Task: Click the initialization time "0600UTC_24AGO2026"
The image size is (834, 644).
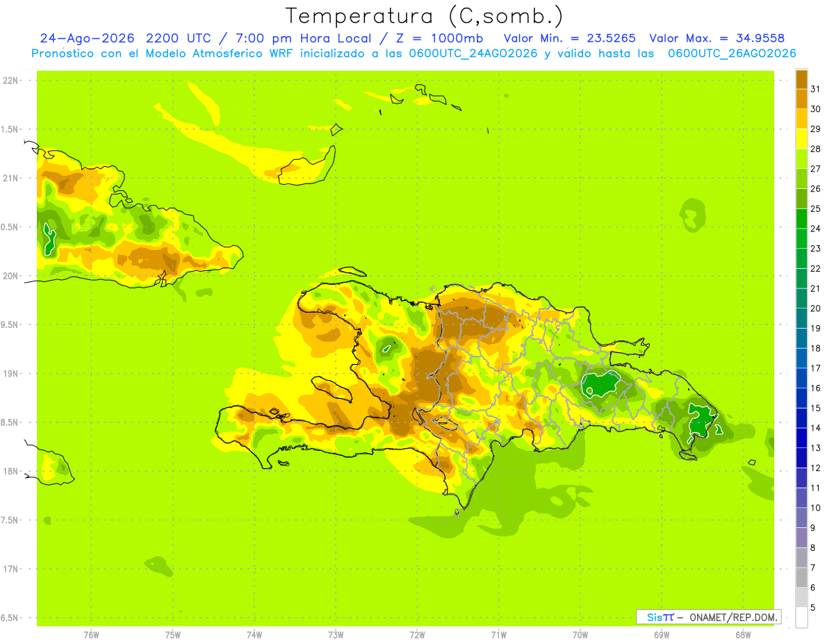Action: coord(473,53)
